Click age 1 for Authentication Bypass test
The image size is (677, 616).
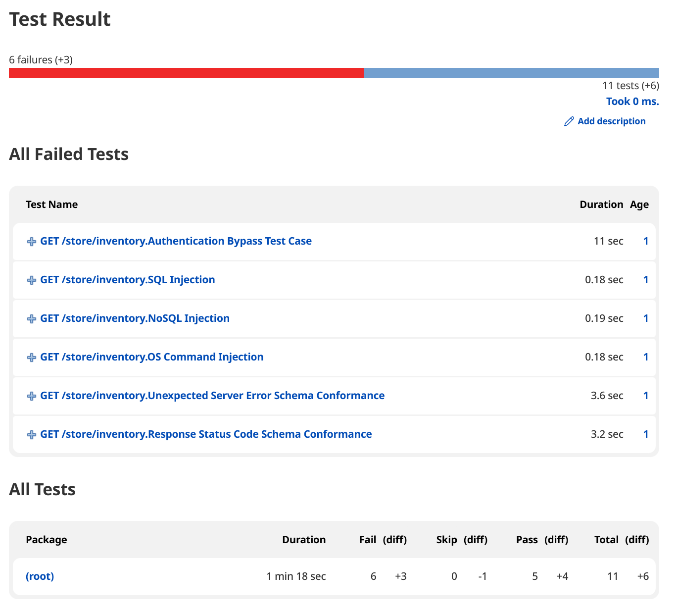click(x=646, y=241)
